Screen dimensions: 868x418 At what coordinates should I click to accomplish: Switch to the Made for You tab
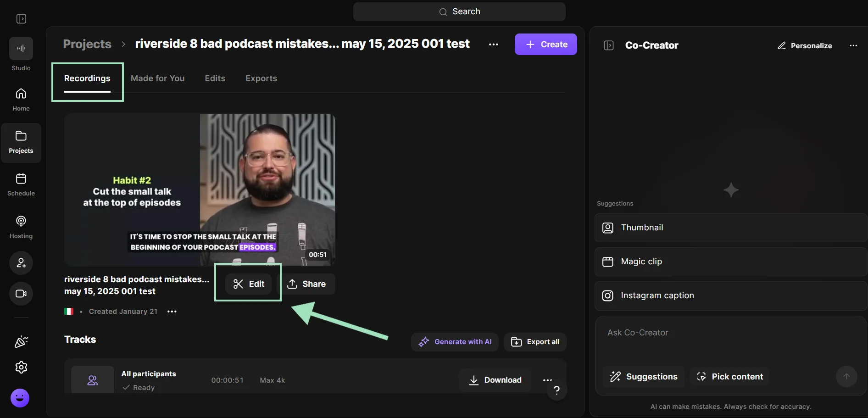point(158,78)
